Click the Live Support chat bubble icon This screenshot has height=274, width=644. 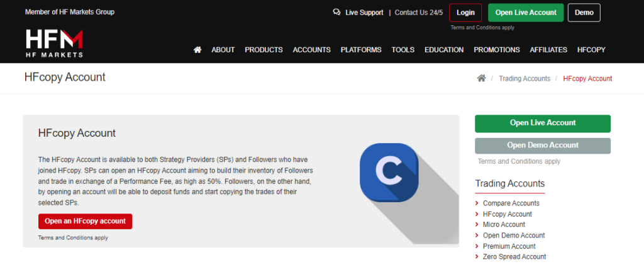[x=337, y=13]
